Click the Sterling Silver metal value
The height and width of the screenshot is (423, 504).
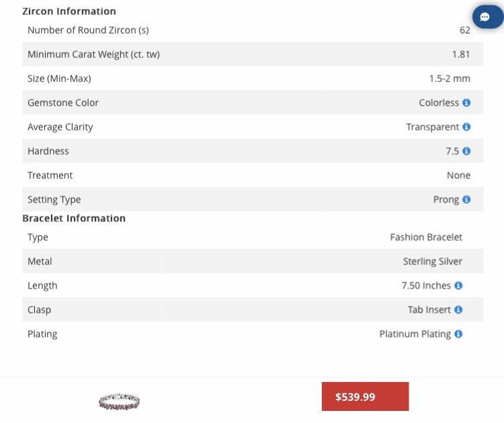coord(433,261)
